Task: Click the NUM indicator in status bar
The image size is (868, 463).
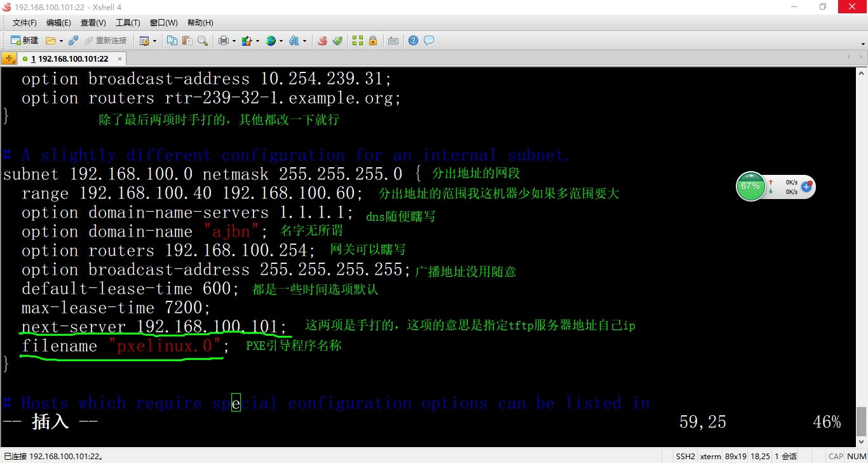Action: click(x=856, y=456)
